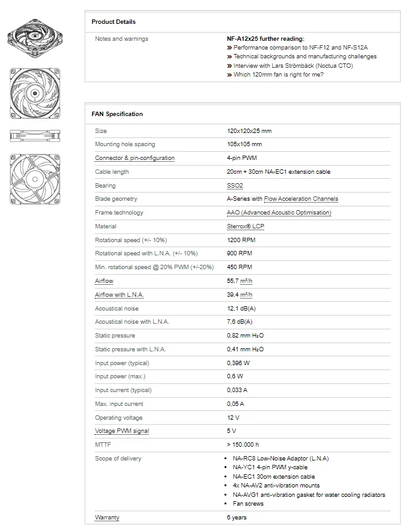
Task: Open the SSO2 bearing link
Action: coord(235,186)
